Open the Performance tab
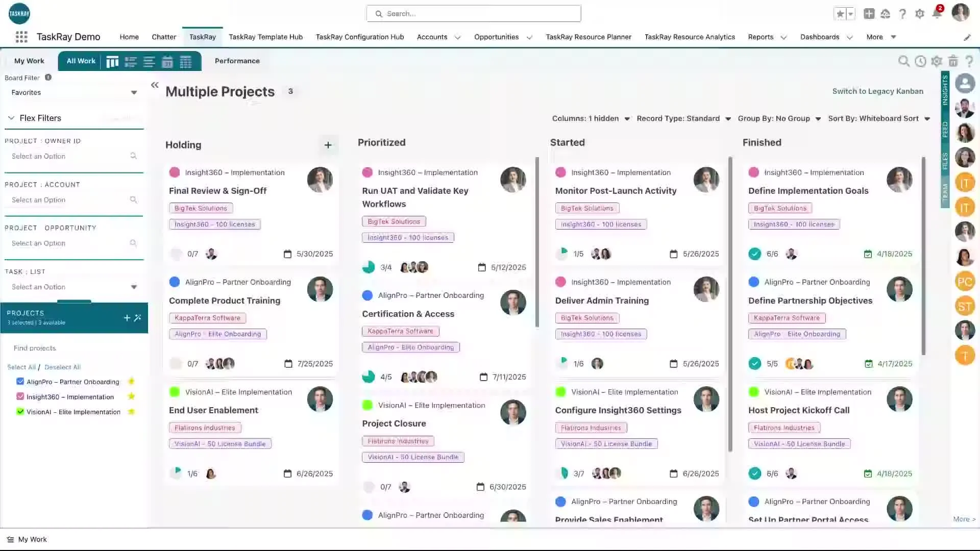This screenshot has height=551, width=980. 237,61
